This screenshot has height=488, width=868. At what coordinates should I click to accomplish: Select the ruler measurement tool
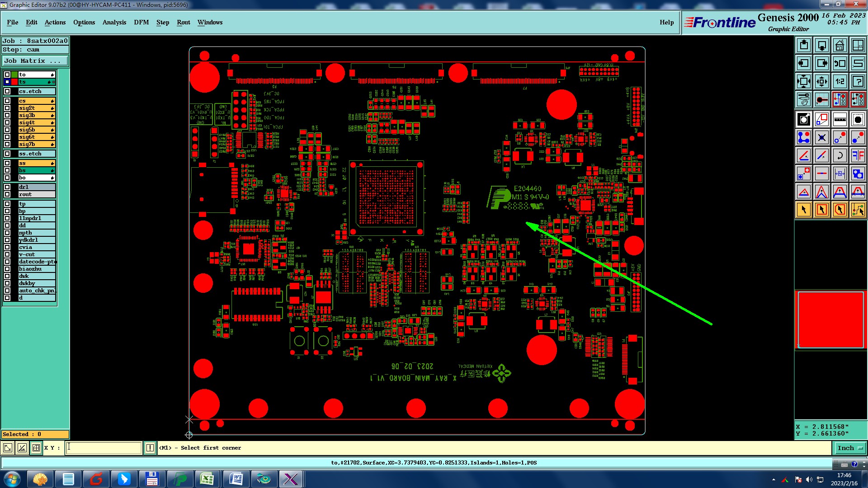click(x=840, y=119)
